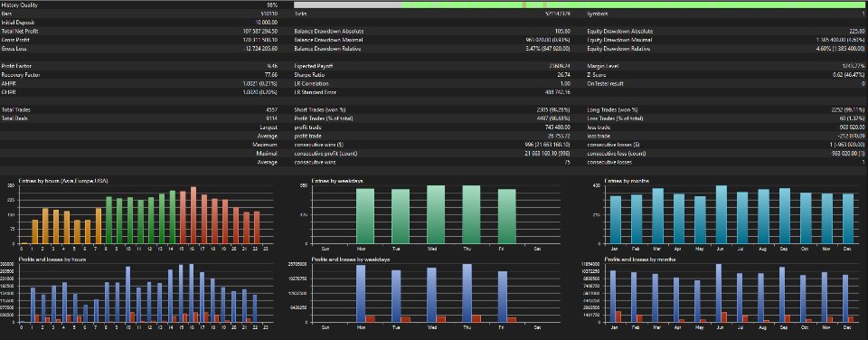Image resolution: width=868 pixels, height=340 pixels.
Task: Click the Sharpe Ratio label
Action: point(309,75)
